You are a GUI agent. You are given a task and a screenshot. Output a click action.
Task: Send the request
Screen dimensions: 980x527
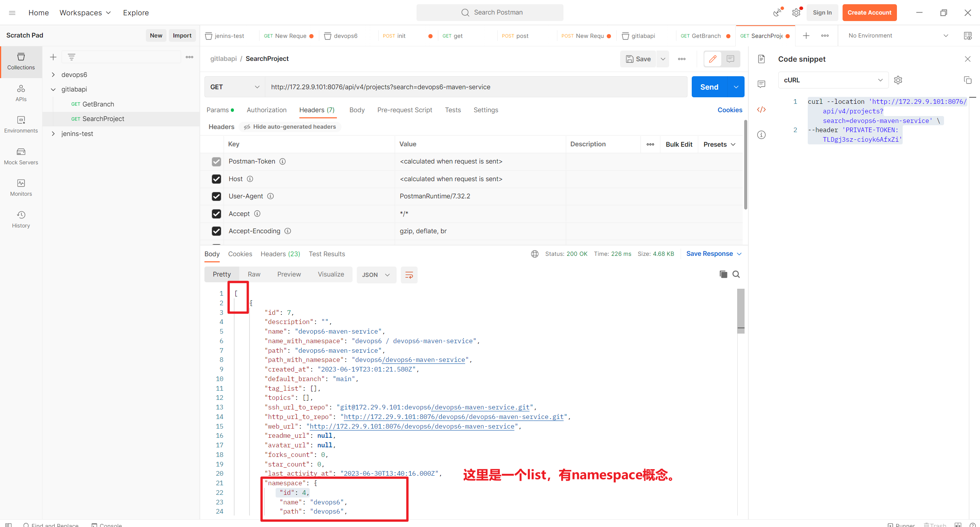709,87
